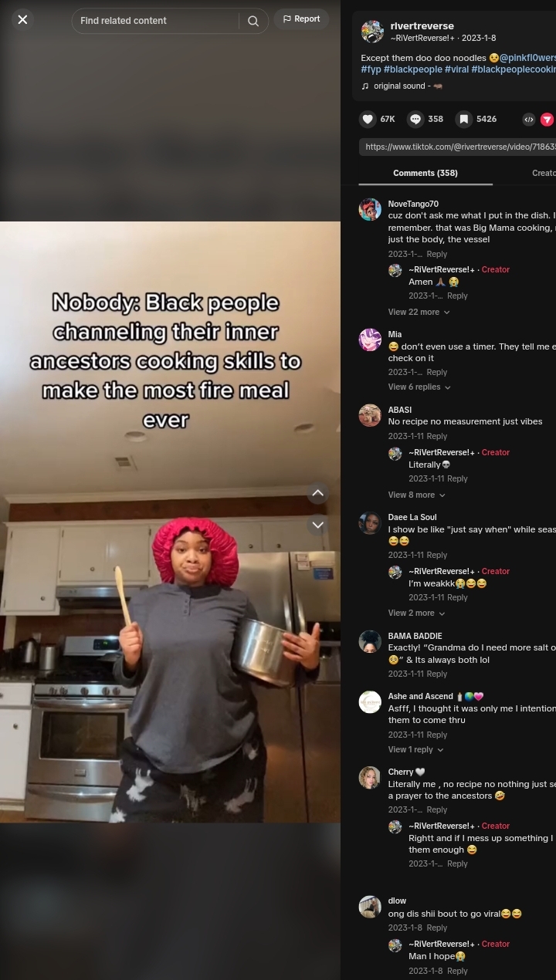Report this video

pos(301,19)
